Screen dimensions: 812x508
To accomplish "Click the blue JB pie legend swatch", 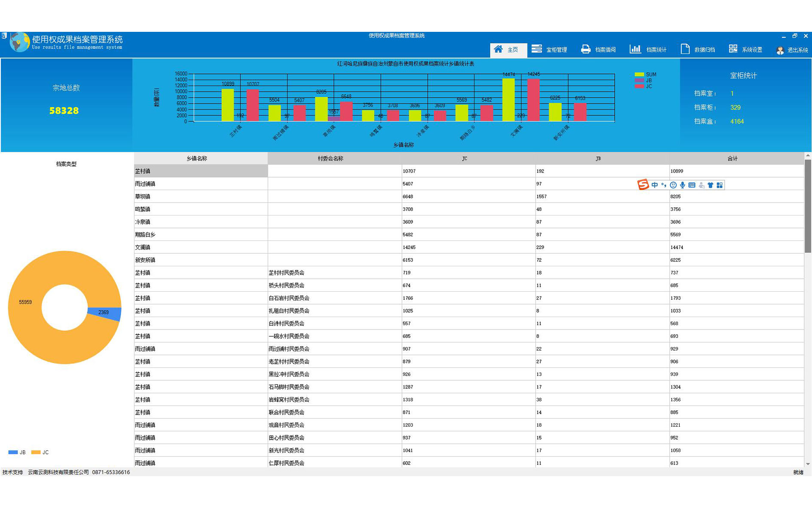I will click(x=13, y=452).
